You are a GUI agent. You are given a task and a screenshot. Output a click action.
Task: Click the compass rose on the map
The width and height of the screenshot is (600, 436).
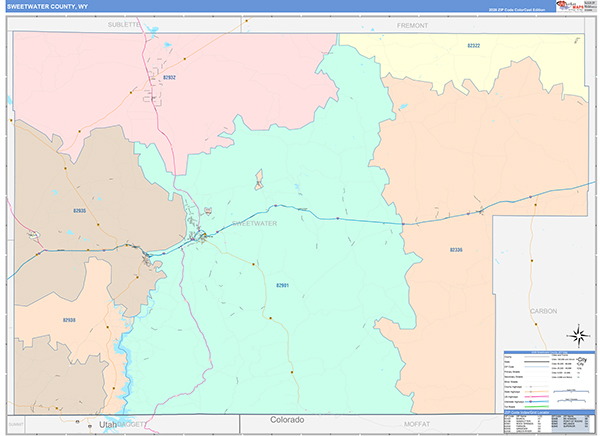click(579, 336)
